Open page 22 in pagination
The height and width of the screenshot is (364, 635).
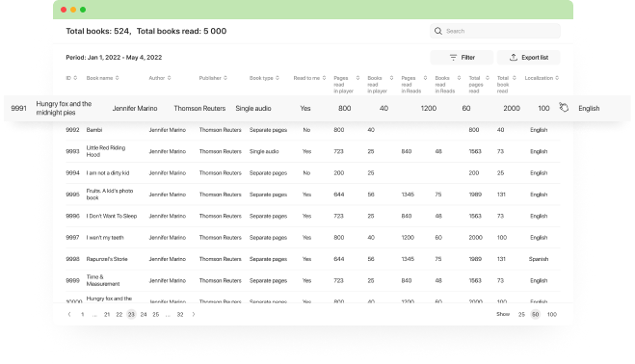click(119, 314)
